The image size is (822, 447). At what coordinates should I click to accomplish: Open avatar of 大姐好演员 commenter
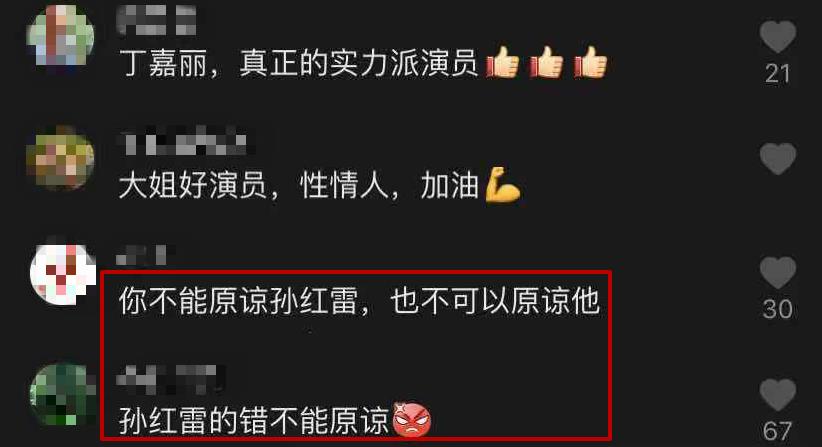click(x=61, y=157)
